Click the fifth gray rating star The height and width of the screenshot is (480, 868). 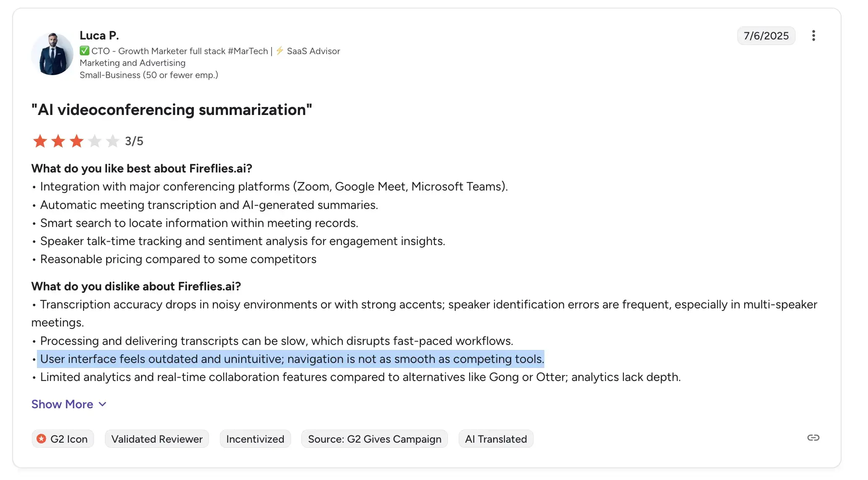coord(112,141)
